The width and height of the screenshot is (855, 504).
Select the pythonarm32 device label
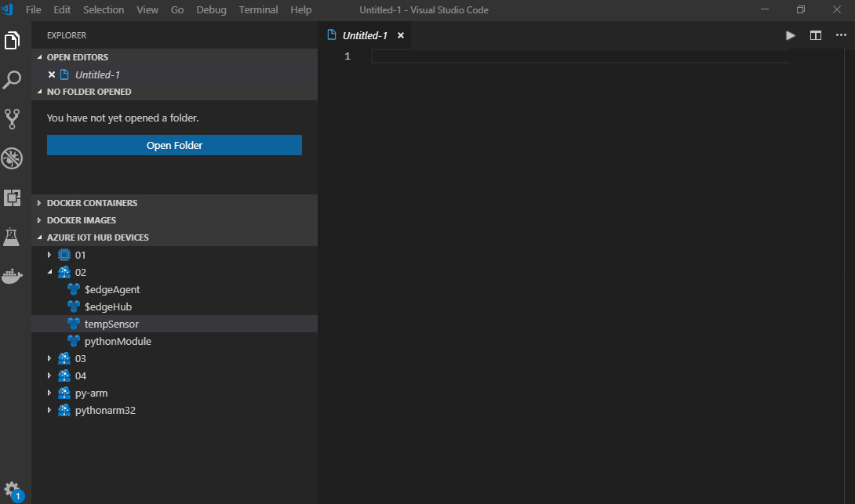tap(105, 410)
